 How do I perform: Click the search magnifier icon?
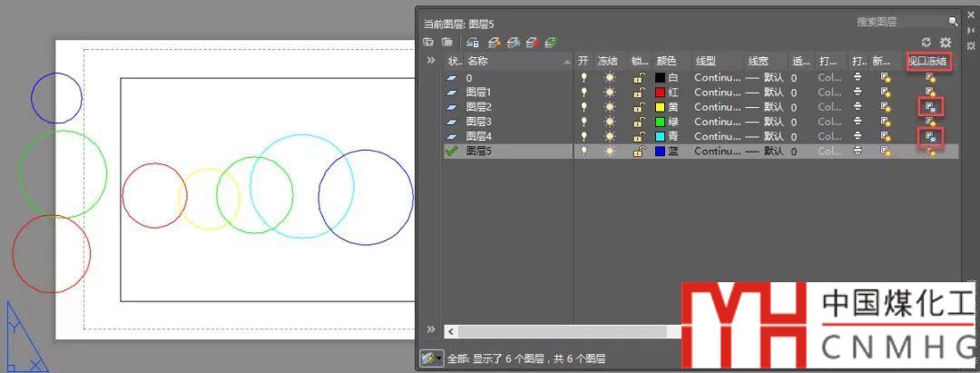pyautogui.click(x=953, y=21)
